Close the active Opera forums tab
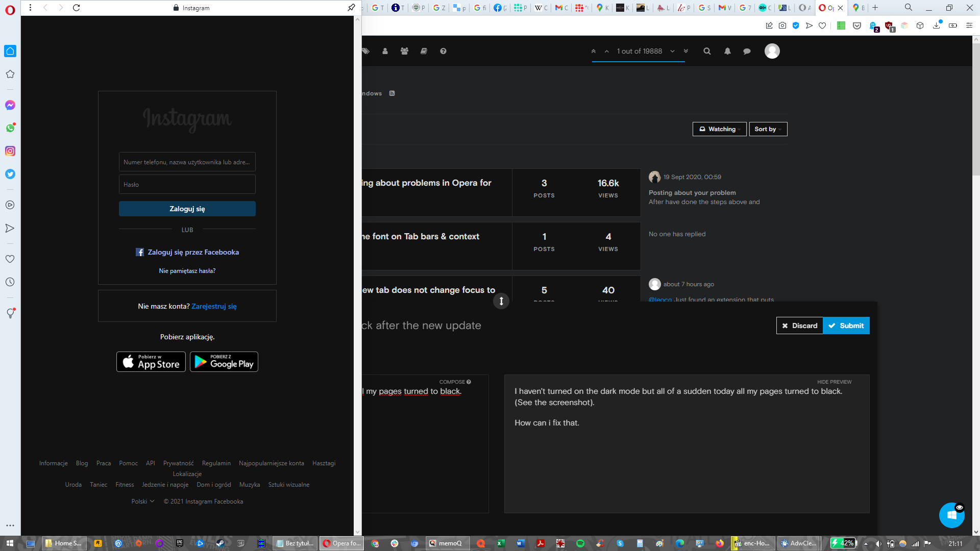This screenshot has height=551, width=980. [841, 8]
